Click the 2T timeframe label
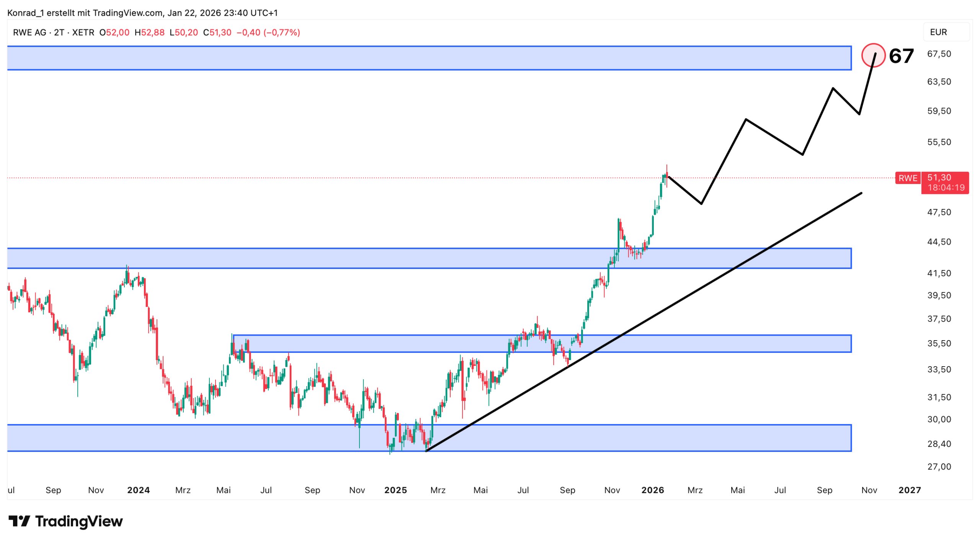980x543 pixels. 59,33
